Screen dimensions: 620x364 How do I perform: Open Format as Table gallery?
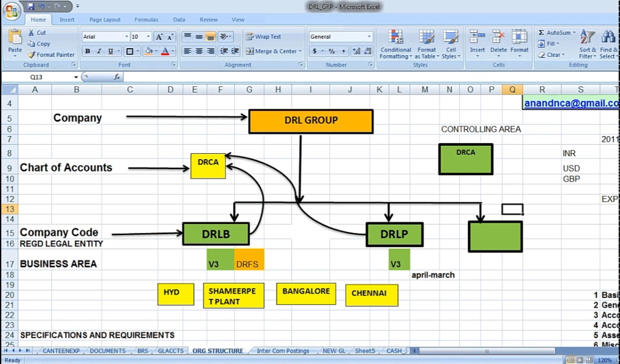(x=427, y=44)
